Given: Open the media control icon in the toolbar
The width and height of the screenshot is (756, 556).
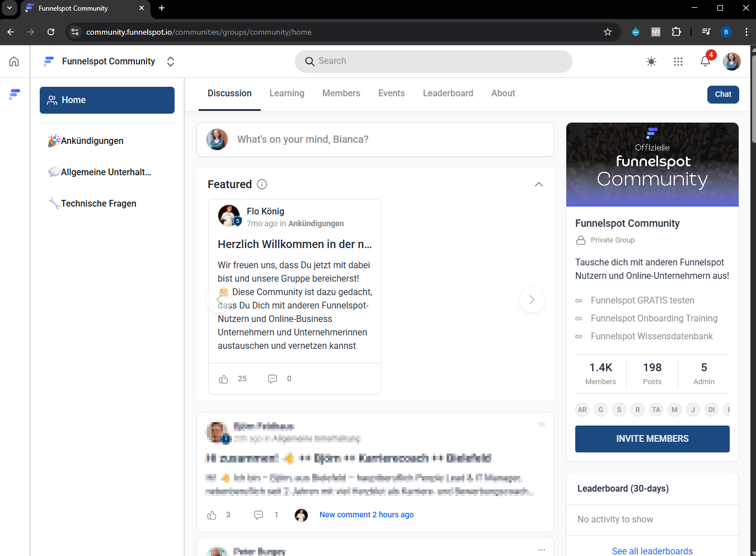Looking at the screenshot, I should click(706, 32).
